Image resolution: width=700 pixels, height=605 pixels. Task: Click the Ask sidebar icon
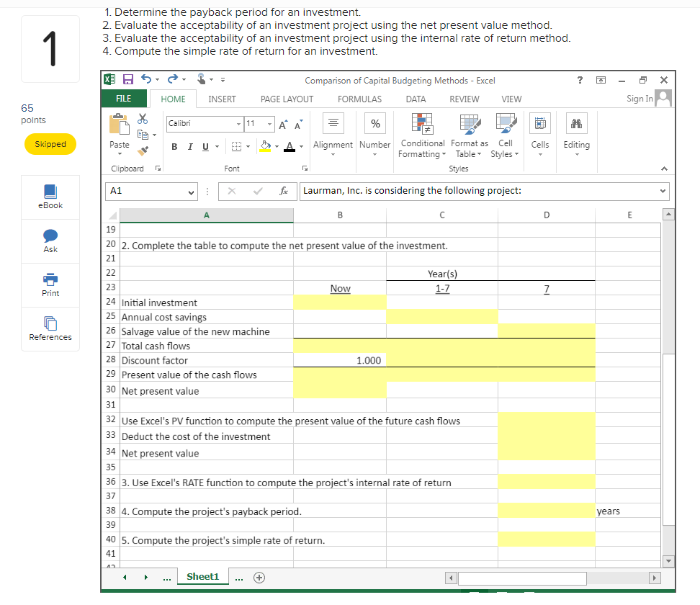(50, 241)
